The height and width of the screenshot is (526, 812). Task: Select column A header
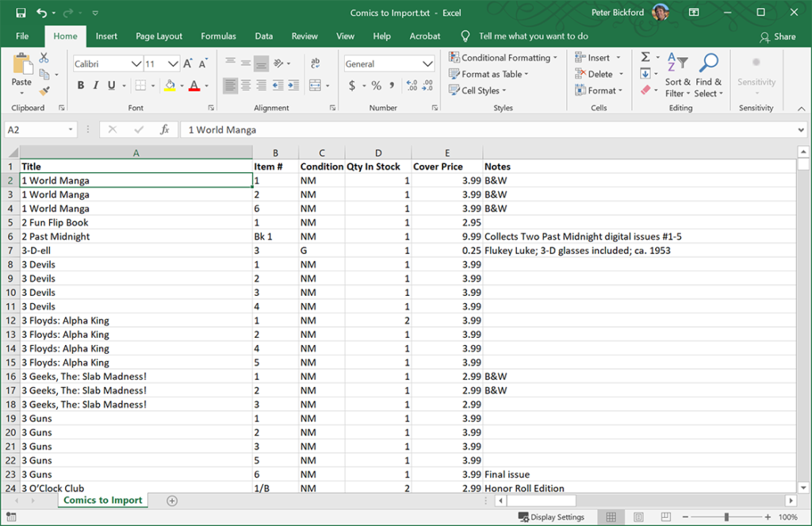(x=136, y=153)
